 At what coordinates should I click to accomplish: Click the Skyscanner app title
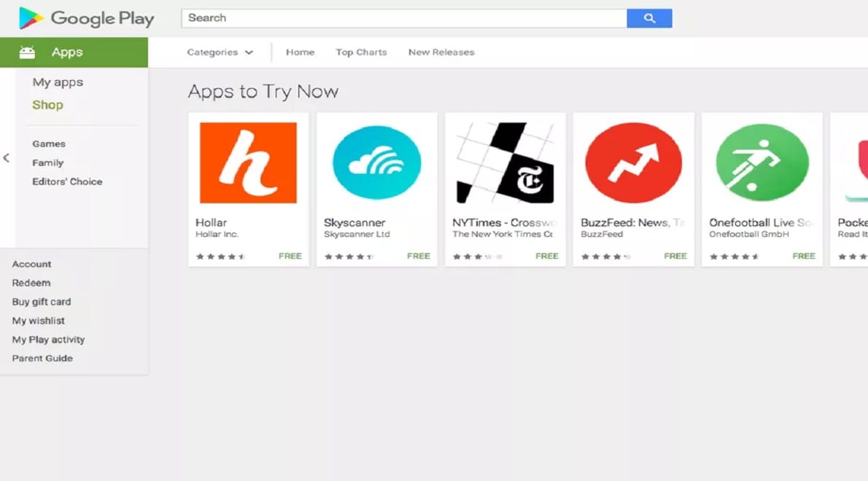(354, 222)
